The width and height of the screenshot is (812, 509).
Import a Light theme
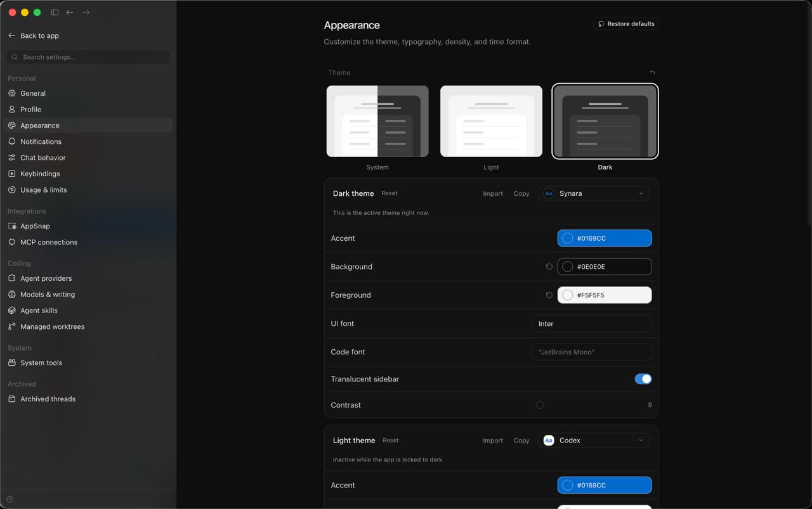[x=493, y=441]
